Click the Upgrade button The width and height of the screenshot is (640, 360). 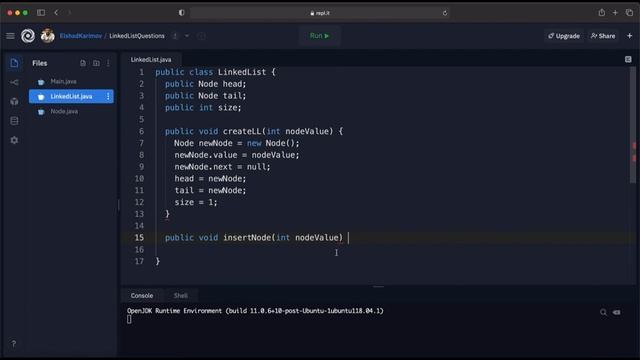564,36
